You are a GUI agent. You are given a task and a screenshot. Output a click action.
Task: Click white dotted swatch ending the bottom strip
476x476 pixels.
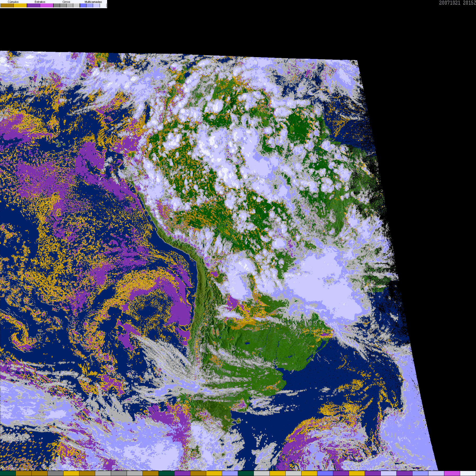[x=468, y=473]
